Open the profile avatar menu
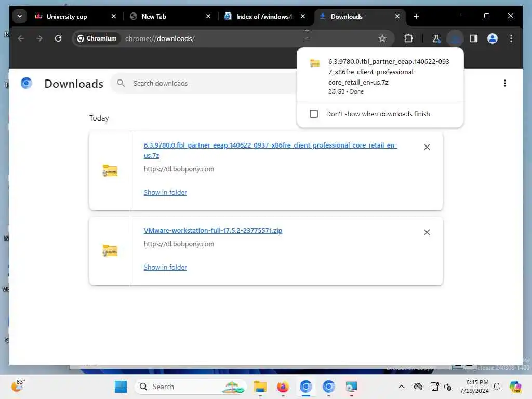Image resolution: width=532 pixels, height=399 pixels. pos(493,38)
